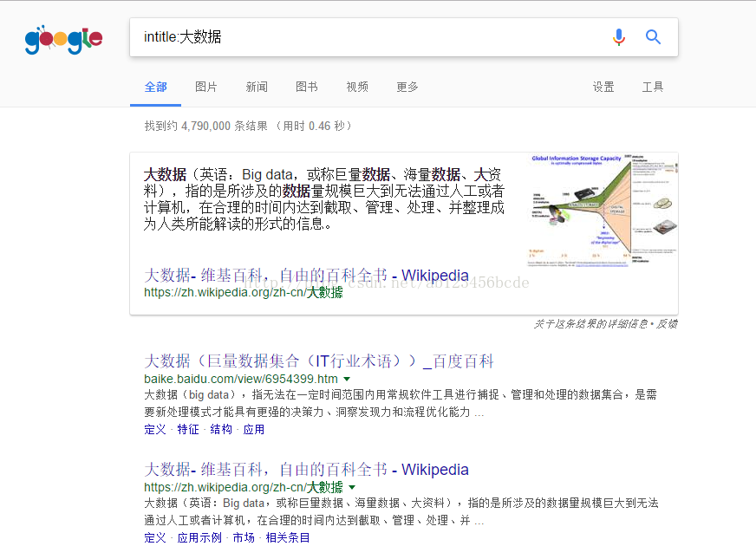Image resolution: width=756 pixels, height=546 pixels.
Task: Expand dropdown arrow beside Wikipedia result URL
Action: (352, 487)
